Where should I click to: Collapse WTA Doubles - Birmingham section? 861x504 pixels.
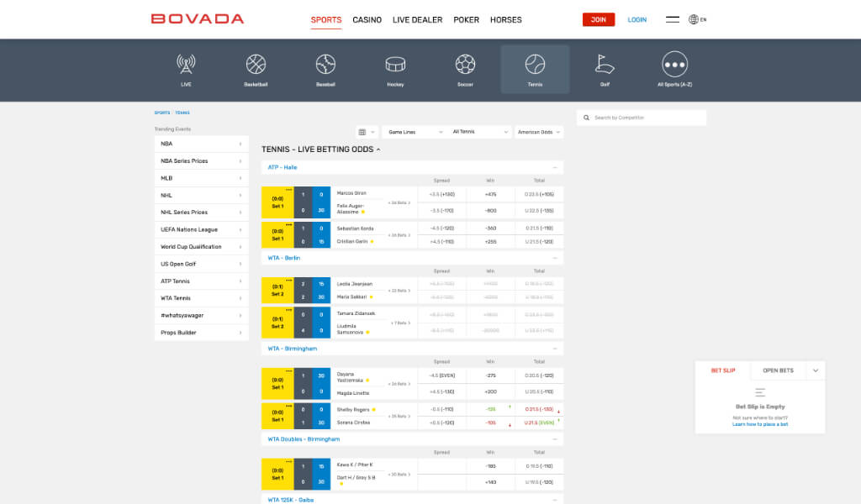click(x=555, y=439)
